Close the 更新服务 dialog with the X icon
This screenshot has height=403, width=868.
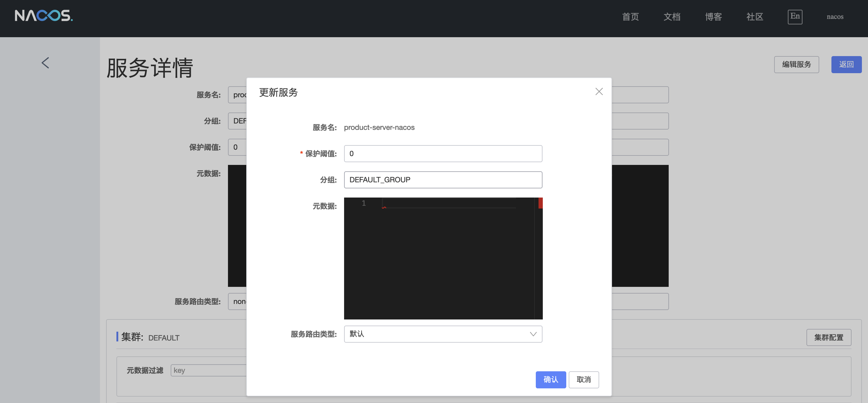[x=599, y=91]
